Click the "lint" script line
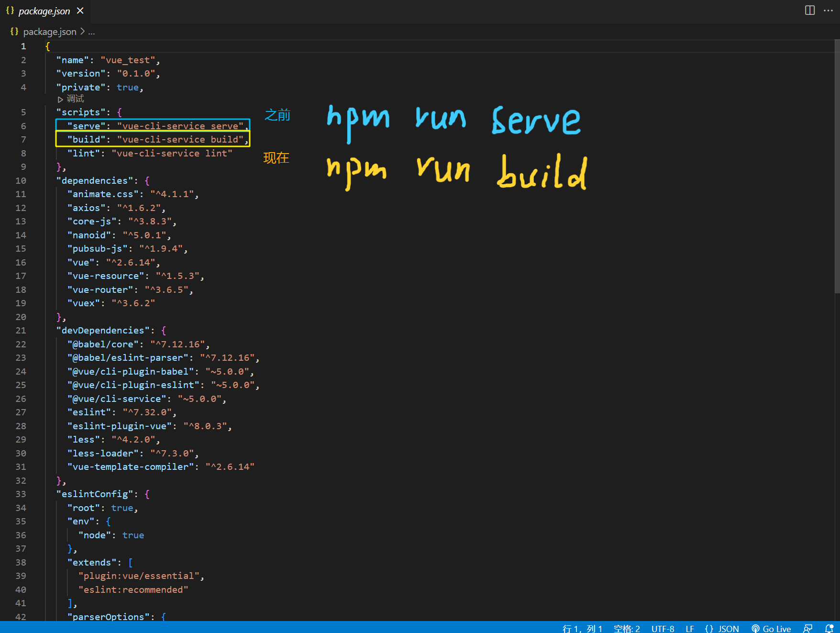 point(150,153)
